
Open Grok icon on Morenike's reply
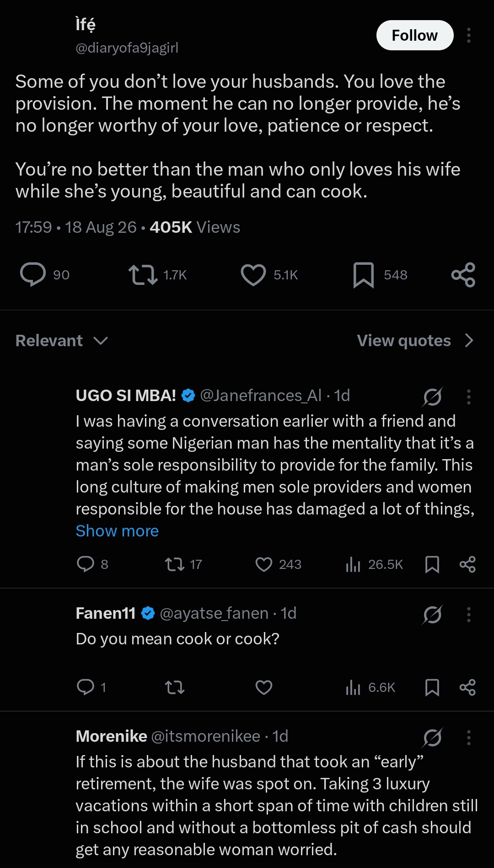(x=432, y=737)
